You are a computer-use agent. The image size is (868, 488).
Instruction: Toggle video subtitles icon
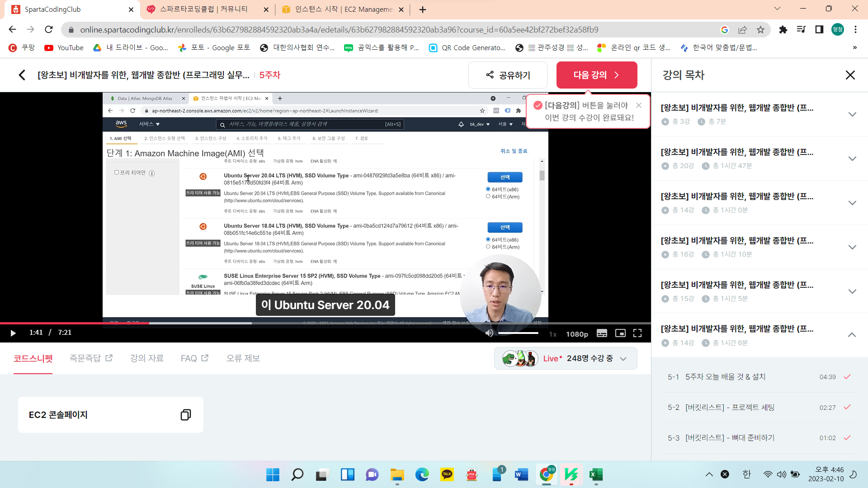point(602,333)
